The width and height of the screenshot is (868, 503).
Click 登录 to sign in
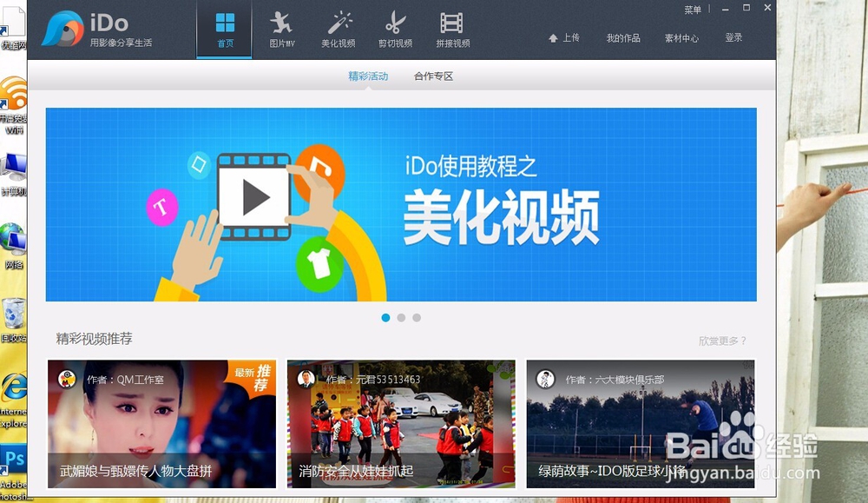point(733,37)
